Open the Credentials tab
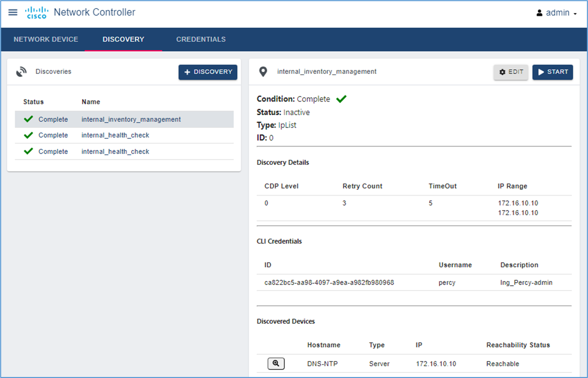This screenshot has height=378, width=588. click(x=201, y=39)
